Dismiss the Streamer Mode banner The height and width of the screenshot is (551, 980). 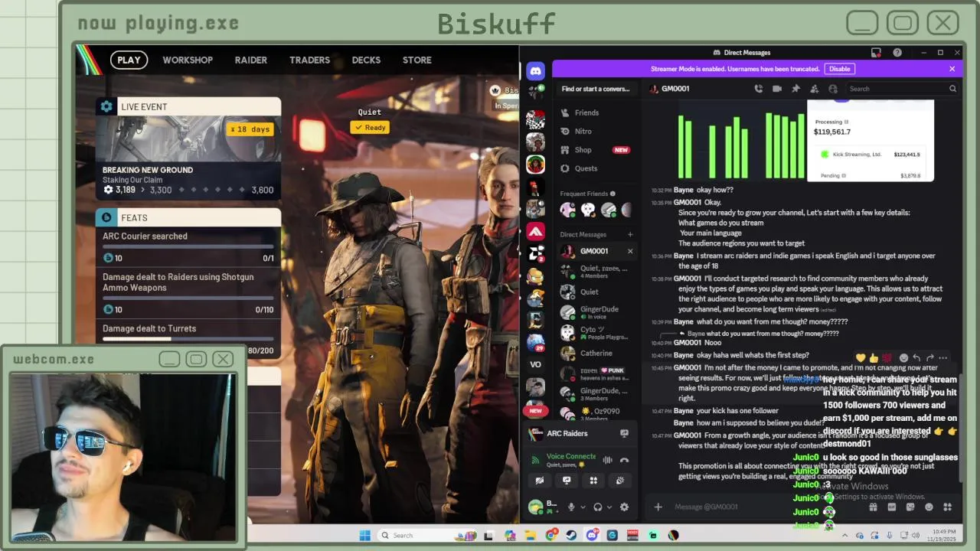coord(952,69)
